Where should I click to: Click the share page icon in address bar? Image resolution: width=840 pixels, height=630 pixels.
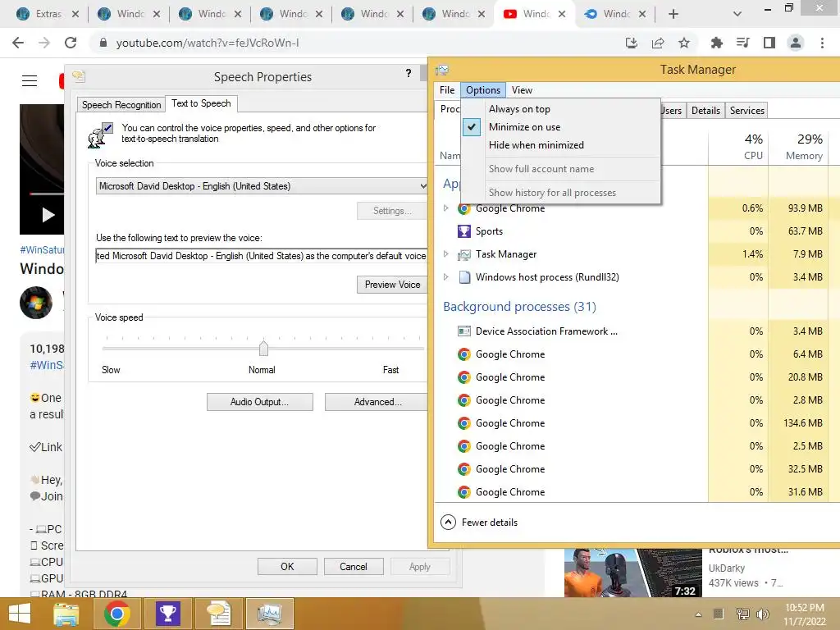658,43
